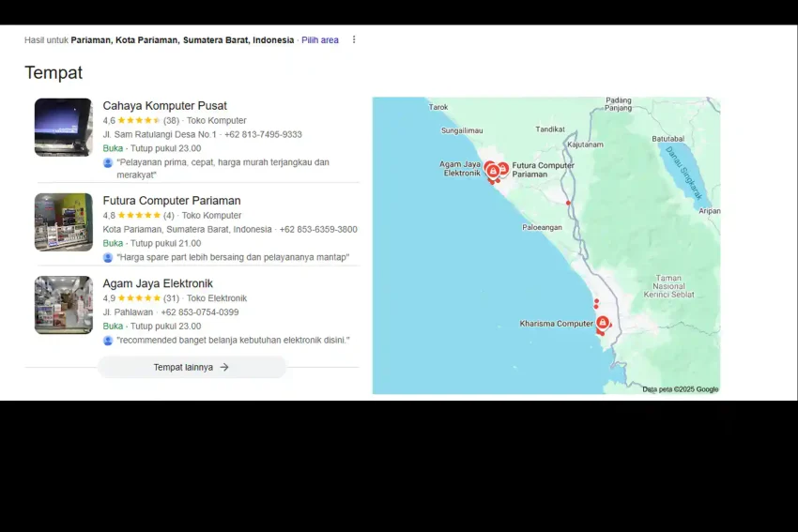The width and height of the screenshot is (798, 532).
Task: Open Agam Jaya Elektronik listing title
Action: pyautogui.click(x=158, y=283)
